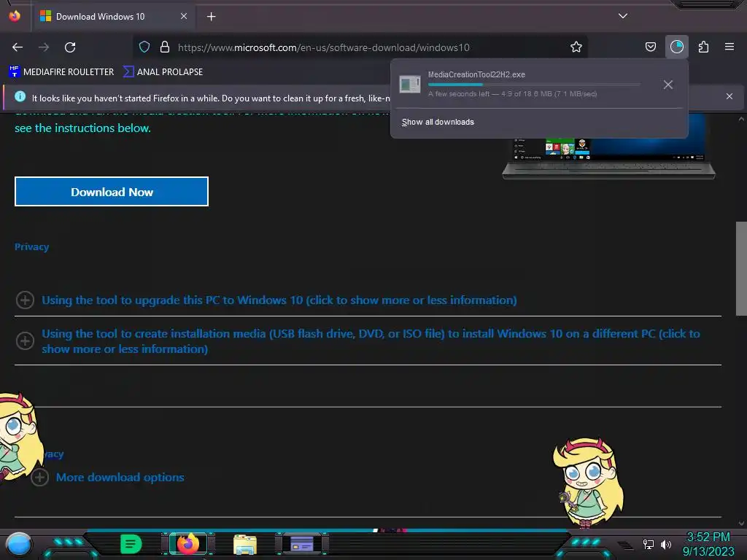747x560 pixels.
Task: View site security lock information
Action: (x=165, y=47)
